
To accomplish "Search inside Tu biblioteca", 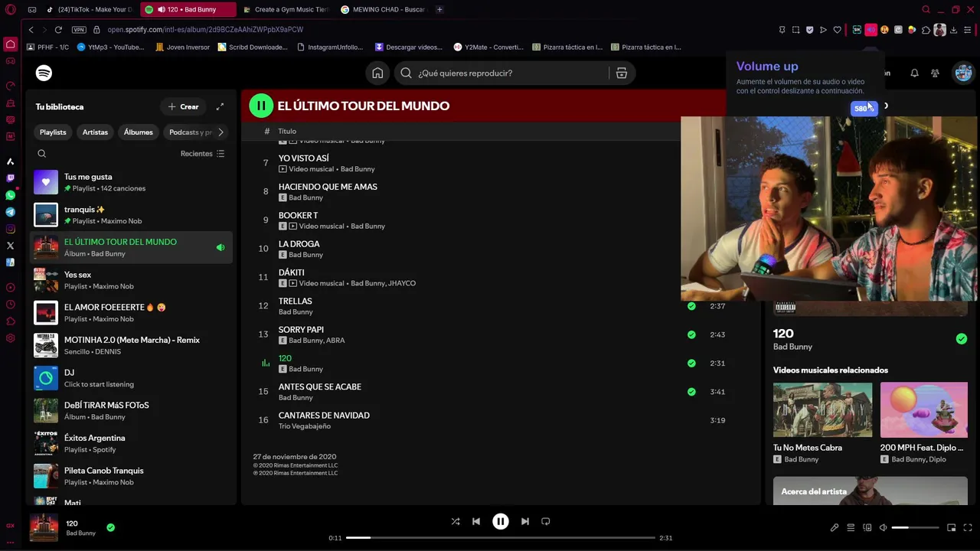I will (x=42, y=153).
